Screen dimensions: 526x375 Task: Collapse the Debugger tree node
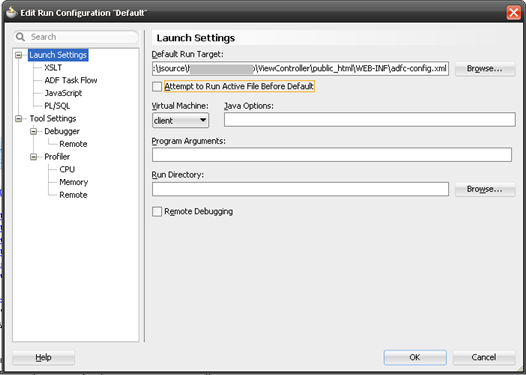click(x=34, y=131)
